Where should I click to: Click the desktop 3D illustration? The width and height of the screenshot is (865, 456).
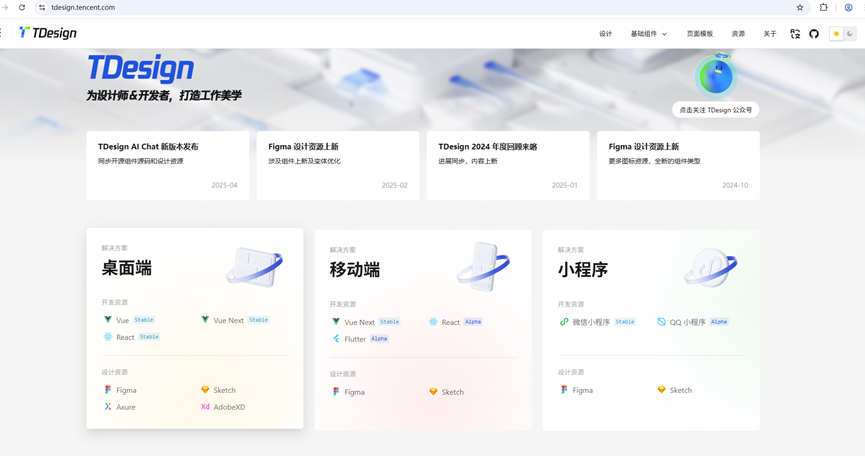pyautogui.click(x=254, y=267)
